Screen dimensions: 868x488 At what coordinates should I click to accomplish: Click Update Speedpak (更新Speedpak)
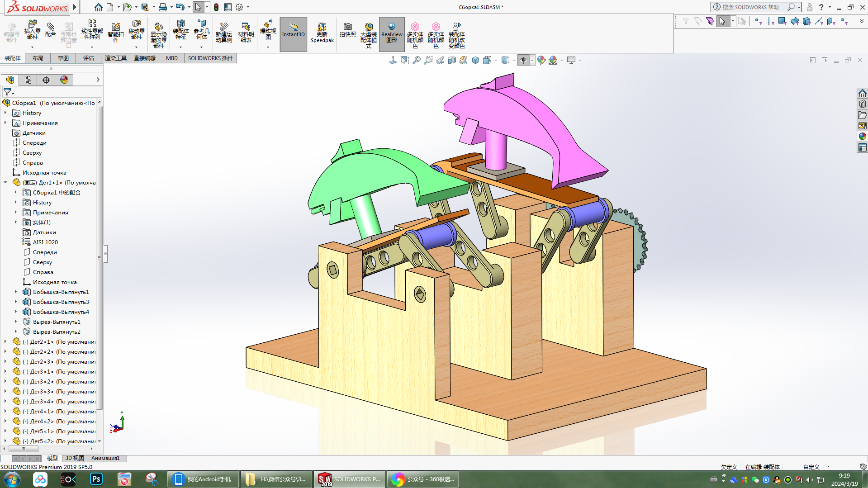point(322,33)
